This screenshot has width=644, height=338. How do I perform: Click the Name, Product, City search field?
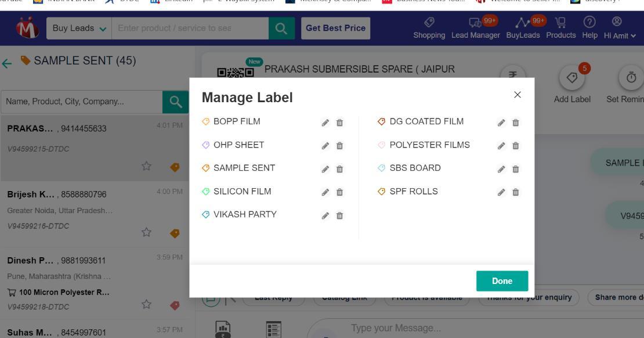81,102
